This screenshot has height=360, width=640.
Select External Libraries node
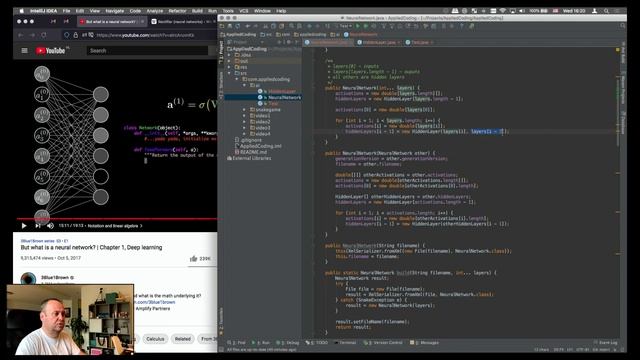click(249, 158)
